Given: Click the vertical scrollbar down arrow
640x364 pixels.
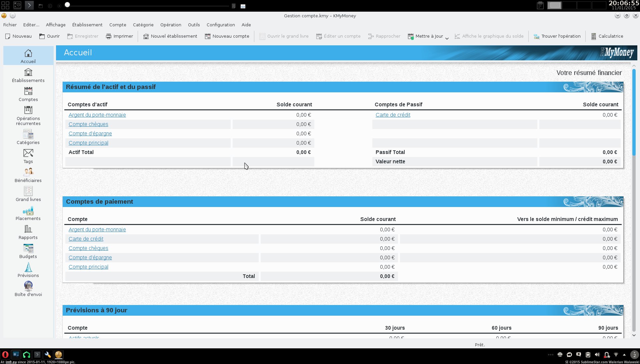Looking at the screenshot, I should (634, 335).
